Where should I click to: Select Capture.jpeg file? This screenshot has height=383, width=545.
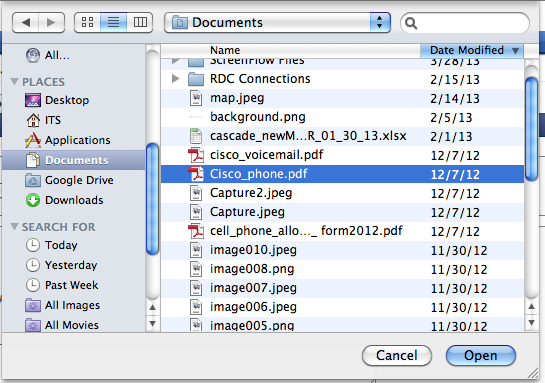342,212
